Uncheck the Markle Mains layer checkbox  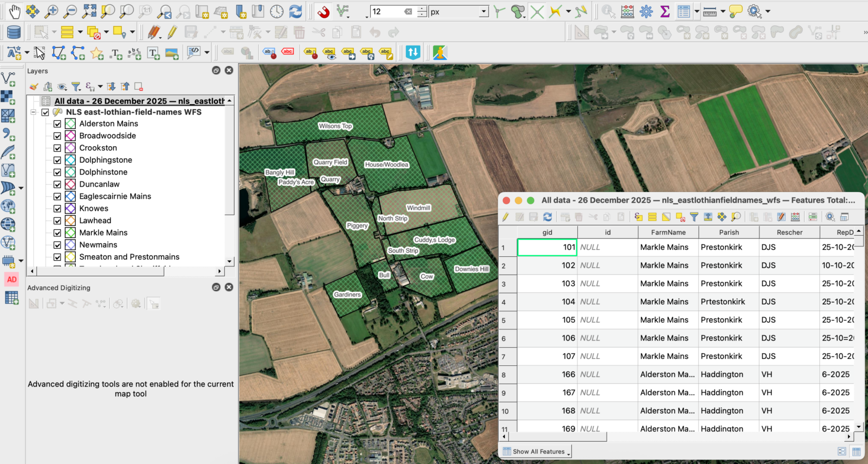[57, 233]
